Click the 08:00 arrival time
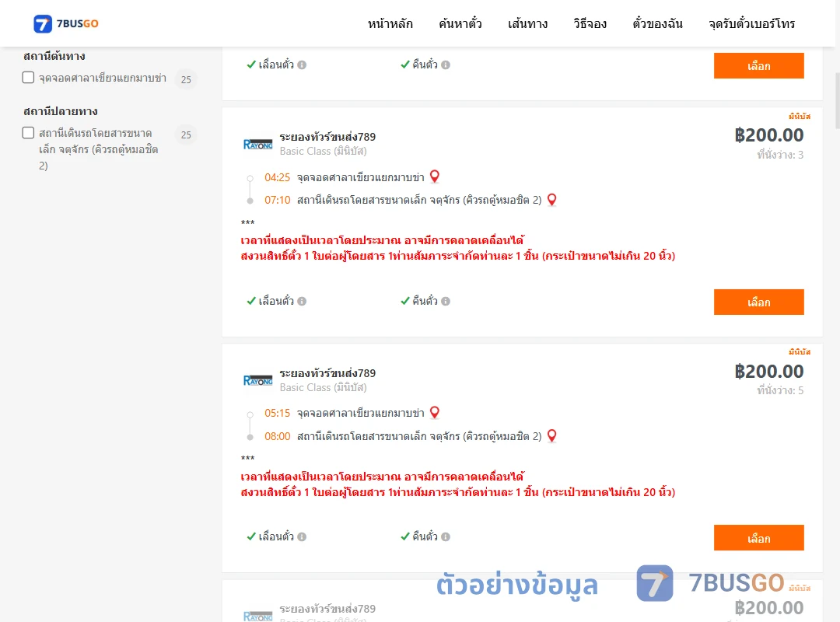840x622 pixels. click(x=277, y=436)
